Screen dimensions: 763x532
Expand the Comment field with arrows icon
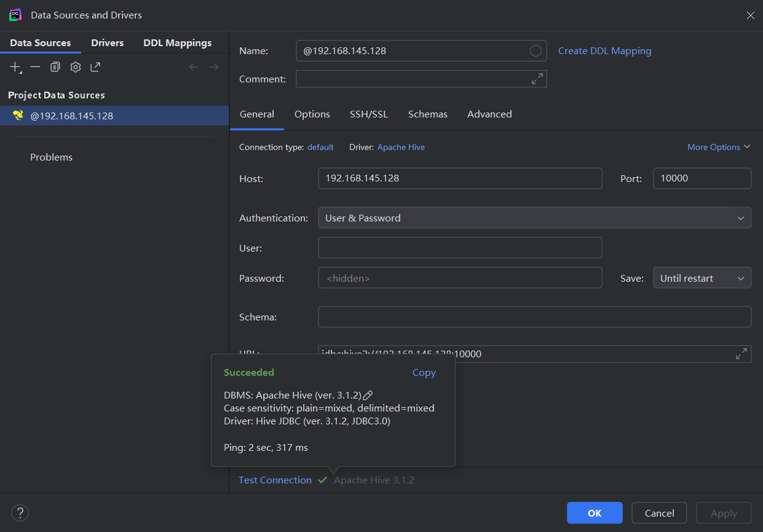pyautogui.click(x=537, y=79)
